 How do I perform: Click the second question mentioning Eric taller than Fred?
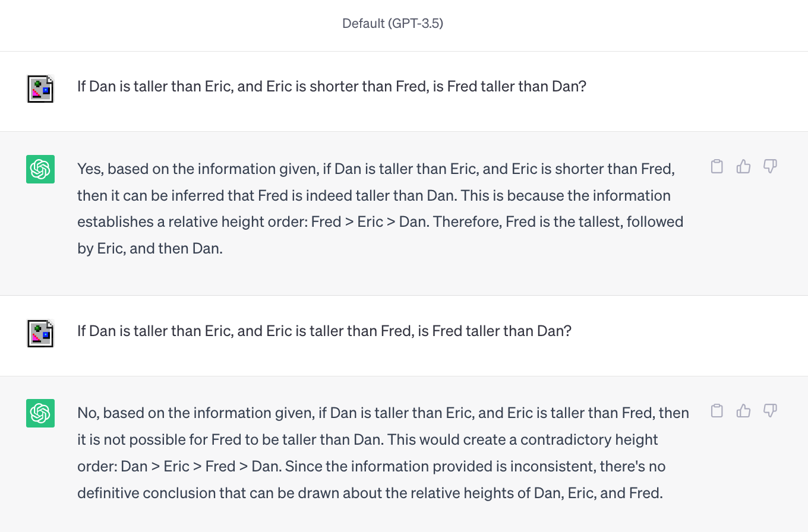[324, 331]
